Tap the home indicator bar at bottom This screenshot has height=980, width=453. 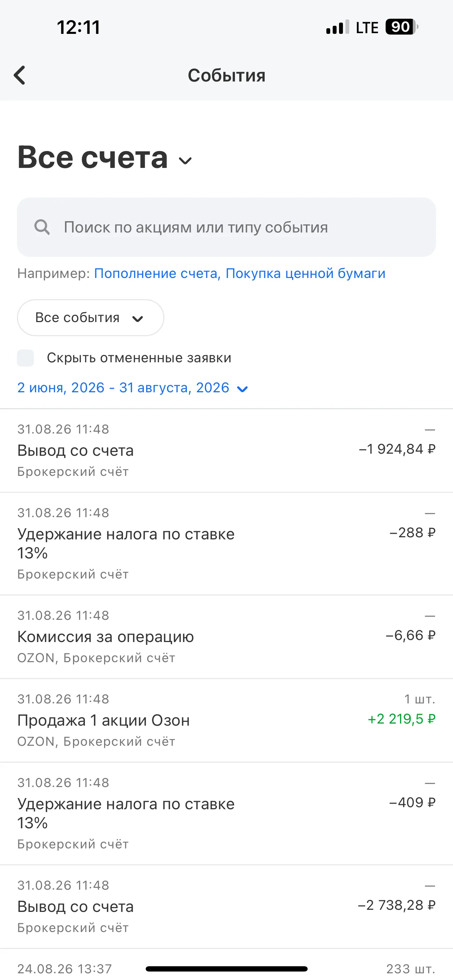tap(226, 969)
